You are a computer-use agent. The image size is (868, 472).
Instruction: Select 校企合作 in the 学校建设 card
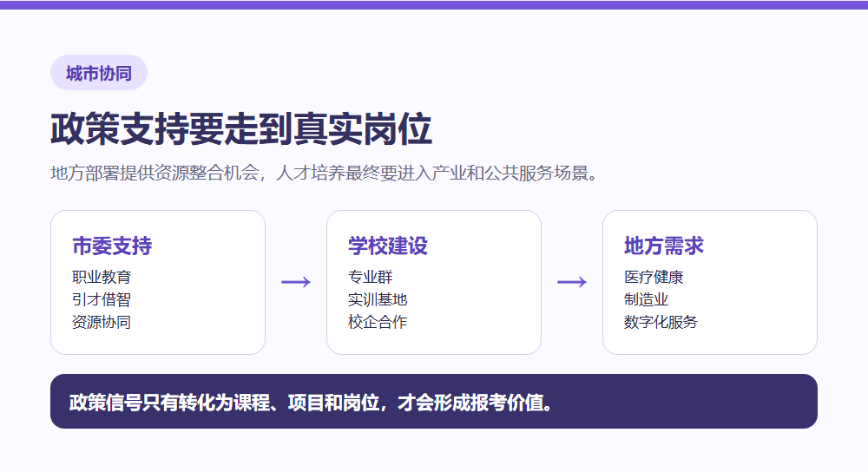(x=377, y=322)
